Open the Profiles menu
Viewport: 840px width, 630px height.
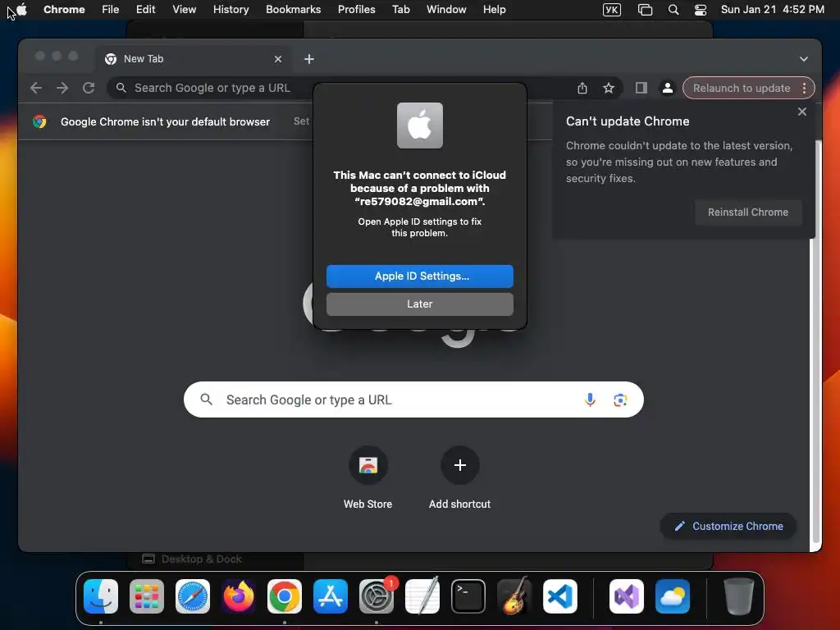tap(356, 9)
